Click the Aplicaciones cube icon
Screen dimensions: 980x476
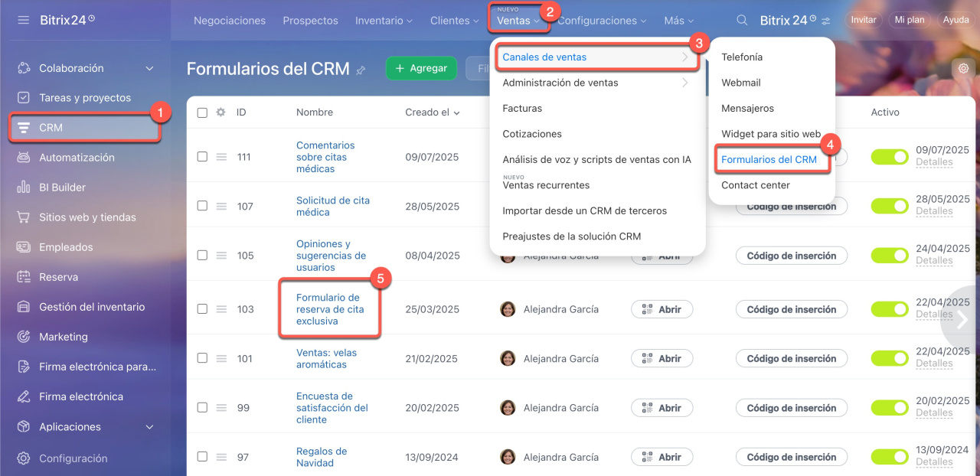(24, 427)
